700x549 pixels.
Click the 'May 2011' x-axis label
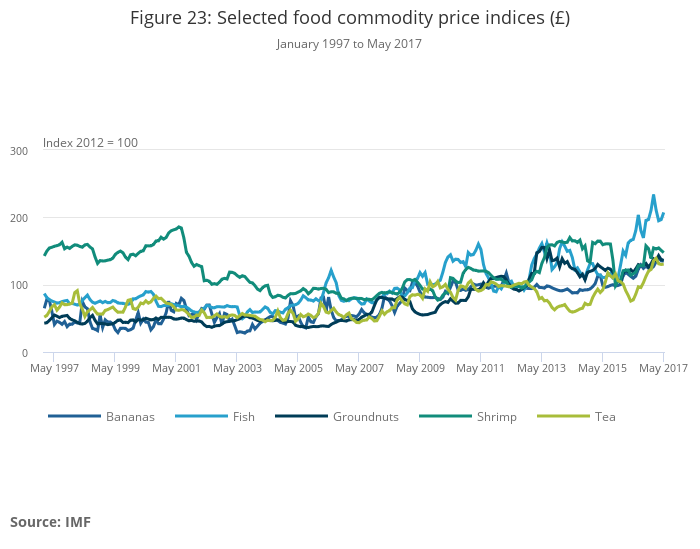[x=481, y=369]
